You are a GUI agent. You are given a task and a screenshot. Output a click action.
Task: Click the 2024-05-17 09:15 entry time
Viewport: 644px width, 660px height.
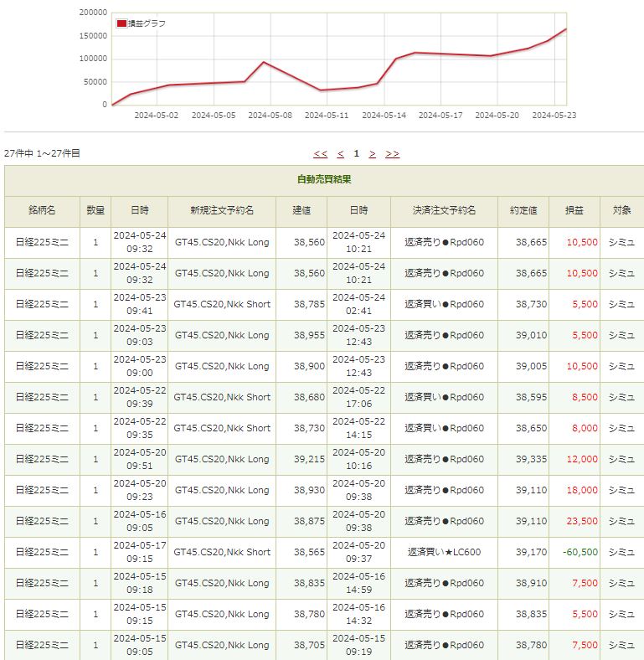140,552
